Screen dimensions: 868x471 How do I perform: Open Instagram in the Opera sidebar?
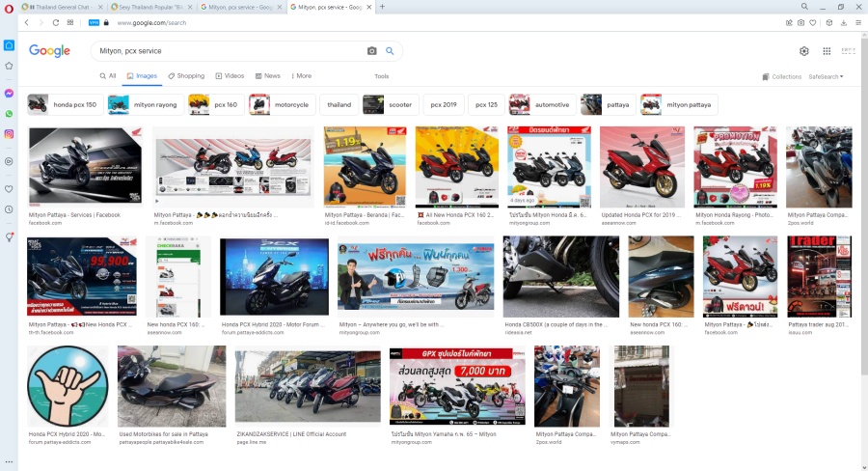[x=9, y=134]
